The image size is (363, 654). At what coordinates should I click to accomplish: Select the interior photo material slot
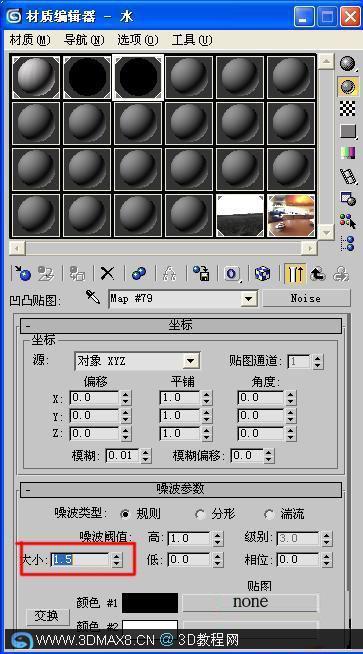coord(291,215)
